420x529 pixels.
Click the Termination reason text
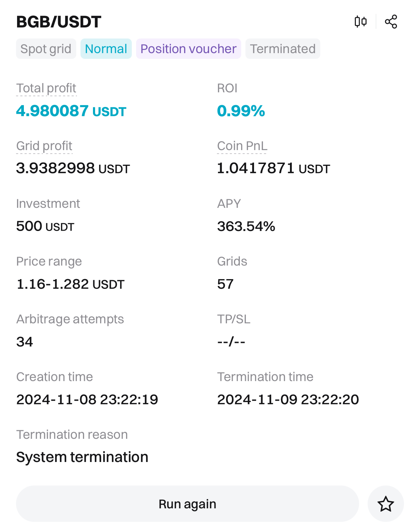pos(82,457)
